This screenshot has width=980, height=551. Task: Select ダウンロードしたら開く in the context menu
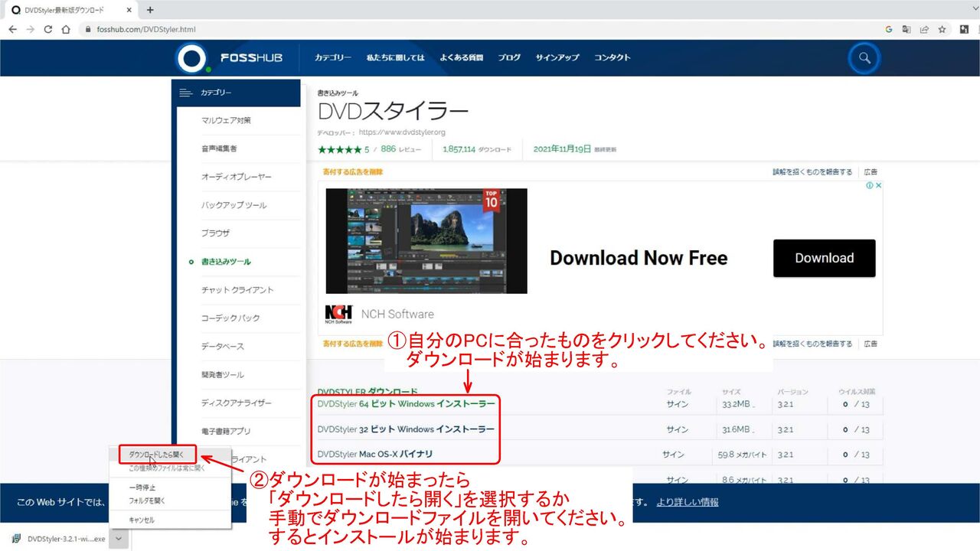pyautogui.click(x=157, y=455)
